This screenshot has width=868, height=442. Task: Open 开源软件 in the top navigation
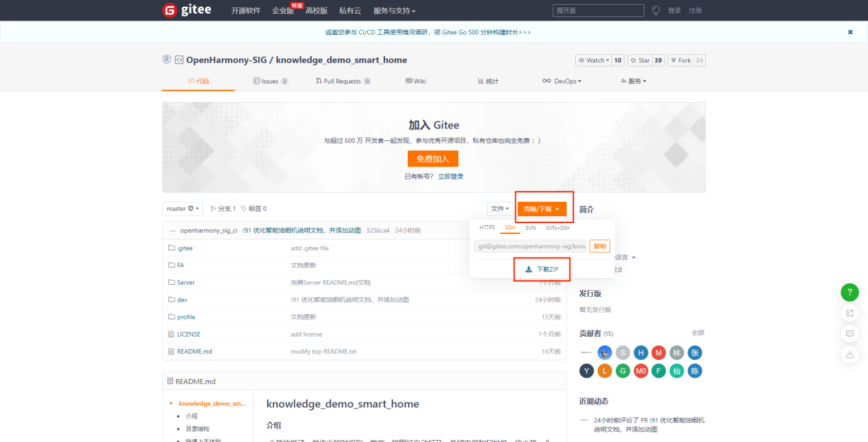[x=246, y=11]
